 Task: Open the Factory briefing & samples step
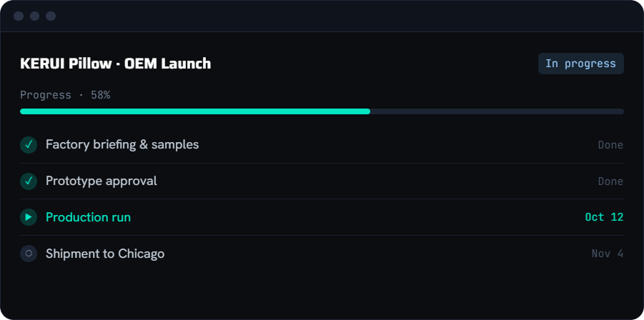click(x=322, y=145)
